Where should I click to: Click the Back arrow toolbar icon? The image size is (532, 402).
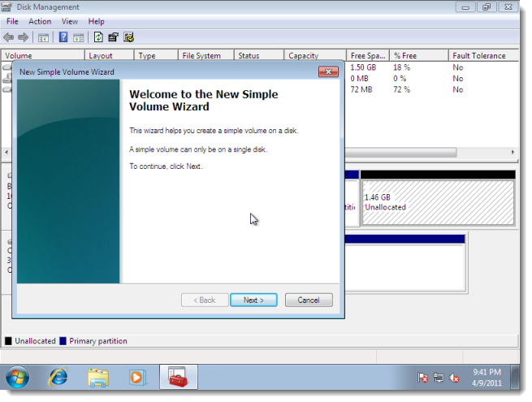pyautogui.click(x=8, y=37)
